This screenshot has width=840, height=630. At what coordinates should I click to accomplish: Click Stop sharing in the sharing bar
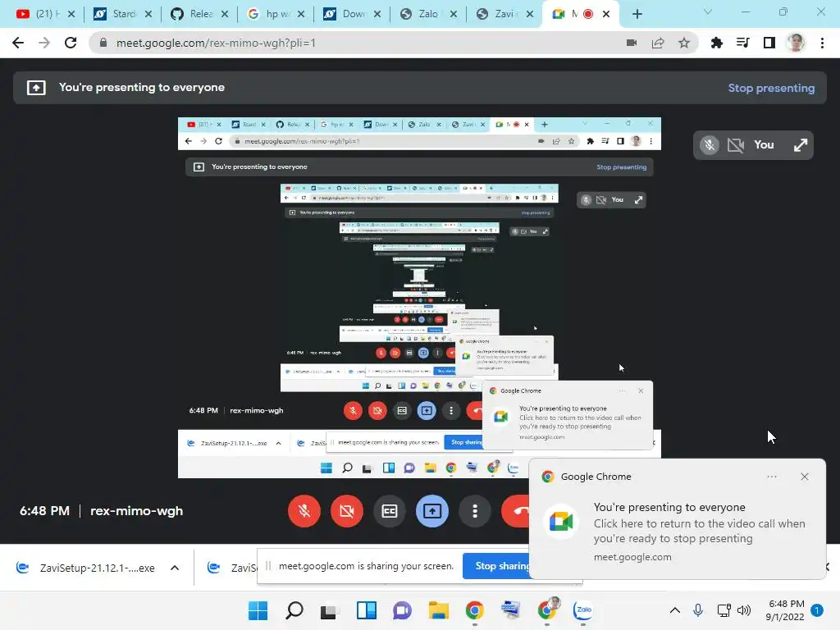click(x=496, y=566)
